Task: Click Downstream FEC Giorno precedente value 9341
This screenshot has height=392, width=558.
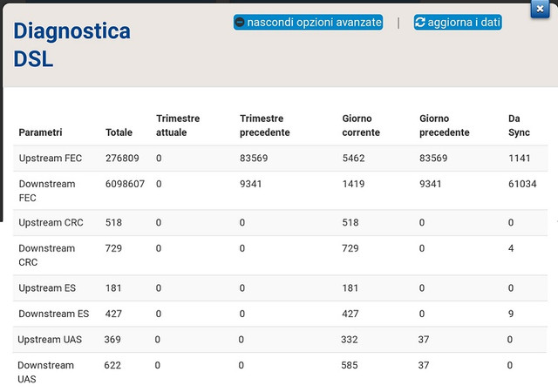Action: pyautogui.click(x=430, y=184)
